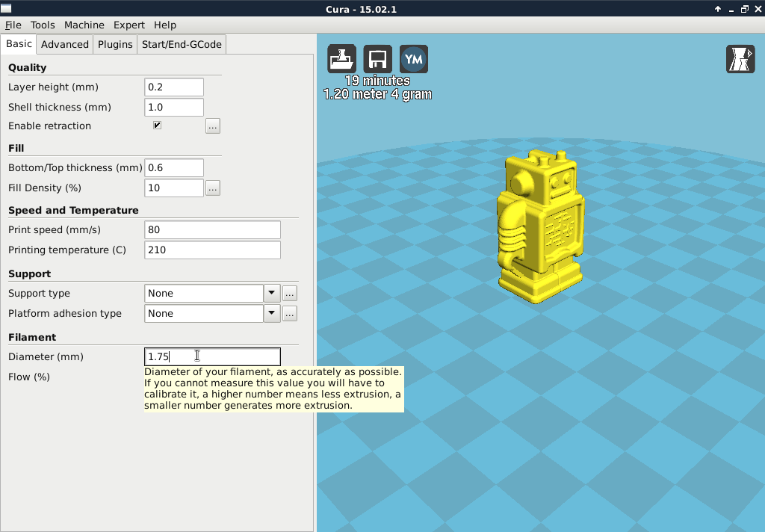Screen dimensions: 765x532
Task: Select the Plugins tab
Action: [x=115, y=44]
